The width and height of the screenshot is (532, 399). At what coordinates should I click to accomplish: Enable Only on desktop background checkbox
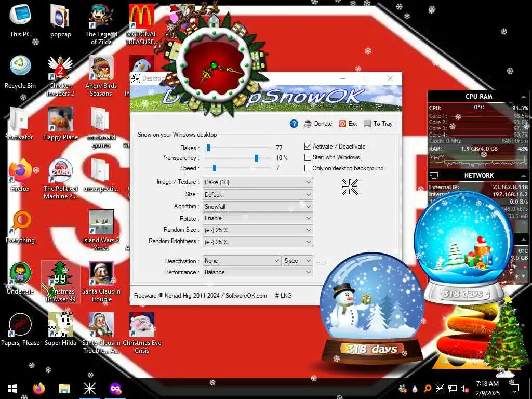pyautogui.click(x=308, y=168)
